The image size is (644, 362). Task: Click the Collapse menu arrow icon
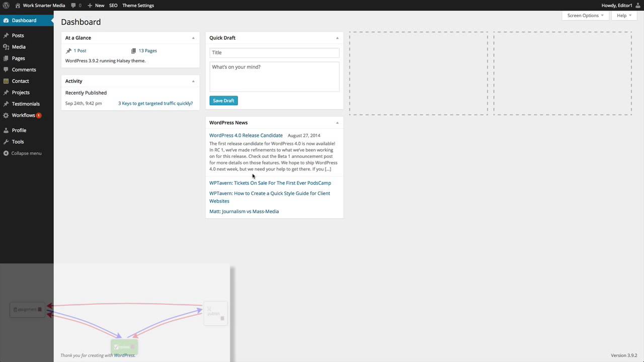click(x=6, y=153)
